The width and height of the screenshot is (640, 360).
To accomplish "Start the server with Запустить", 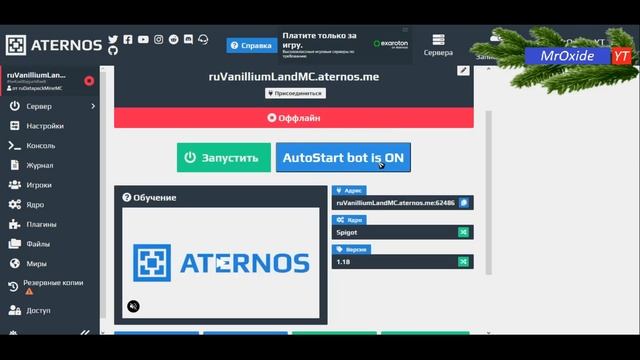I will coord(224,158).
